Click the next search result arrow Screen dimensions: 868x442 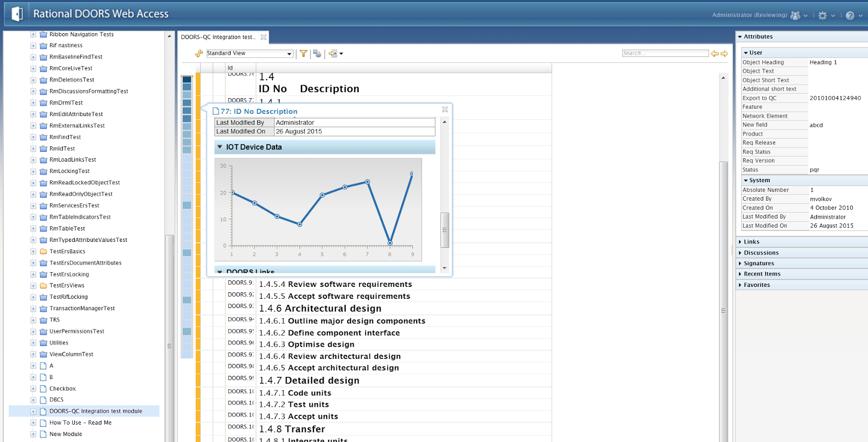click(724, 54)
